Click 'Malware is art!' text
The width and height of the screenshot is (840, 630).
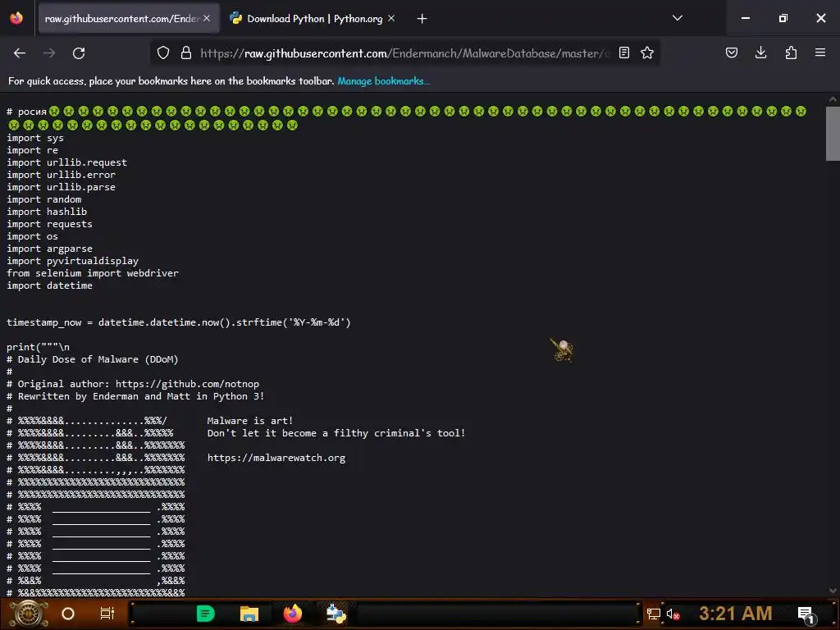coord(250,421)
